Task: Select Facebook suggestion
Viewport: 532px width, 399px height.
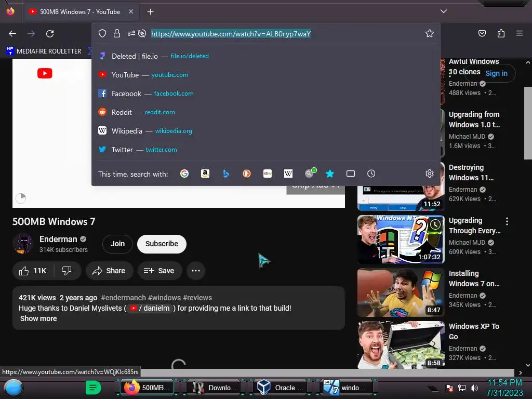Action: click(x=266, y=94)
